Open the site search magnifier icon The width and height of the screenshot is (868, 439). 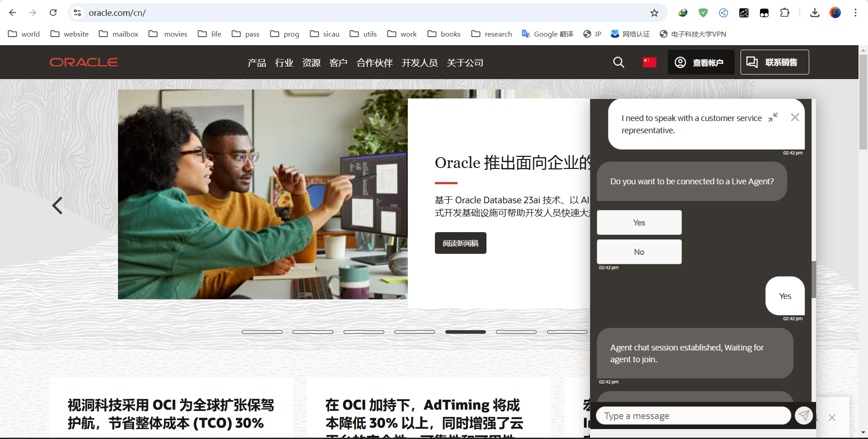click(x=618, y=62)
